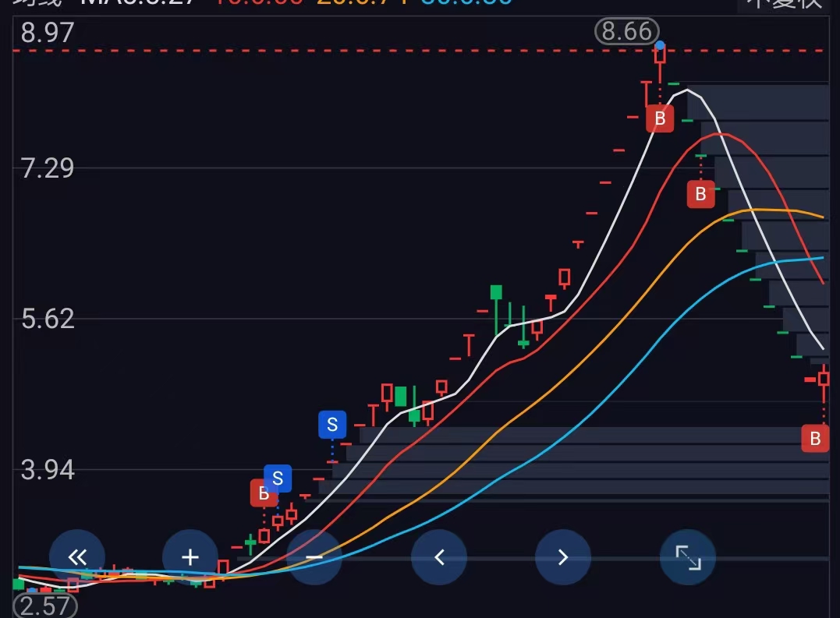Open the B marker at far right edge
The width and height of the screenshot is (840, 618).
click(x=815, y=438)
